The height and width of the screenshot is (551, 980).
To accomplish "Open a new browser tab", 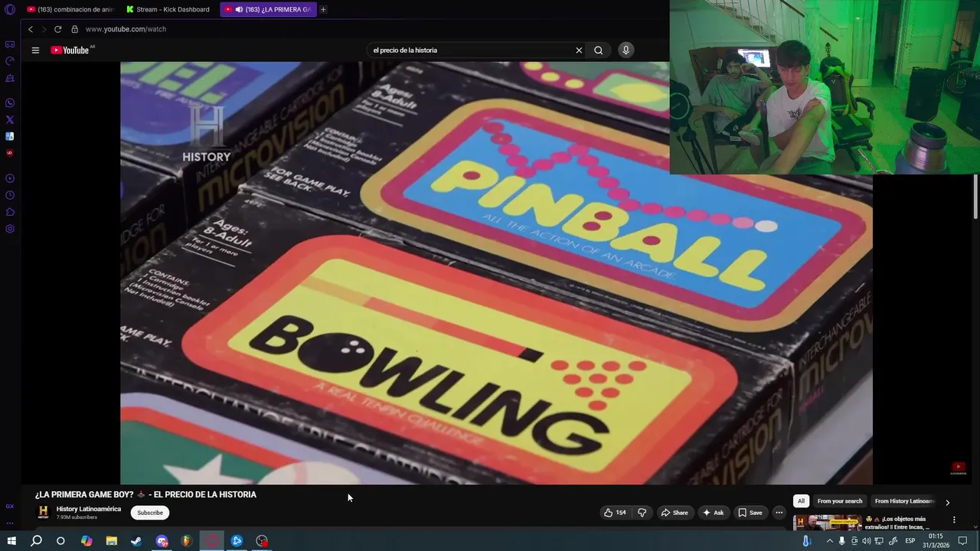I will click(323, 9).
